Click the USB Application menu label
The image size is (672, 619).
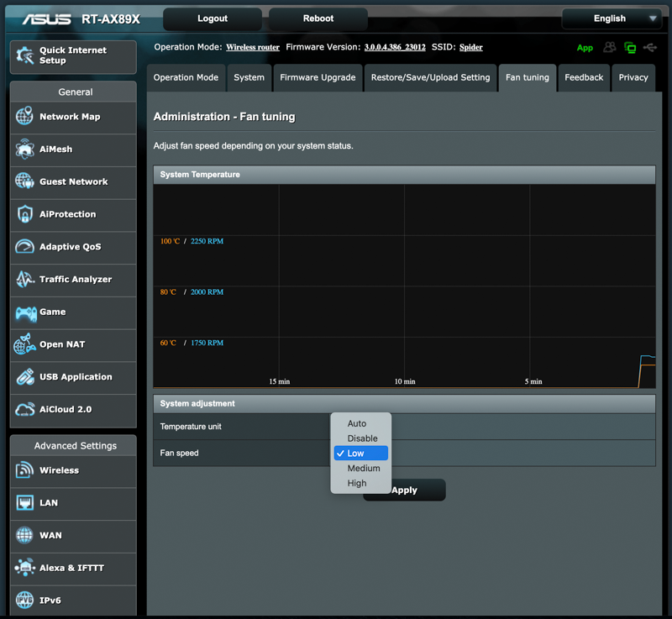[76, 377]
